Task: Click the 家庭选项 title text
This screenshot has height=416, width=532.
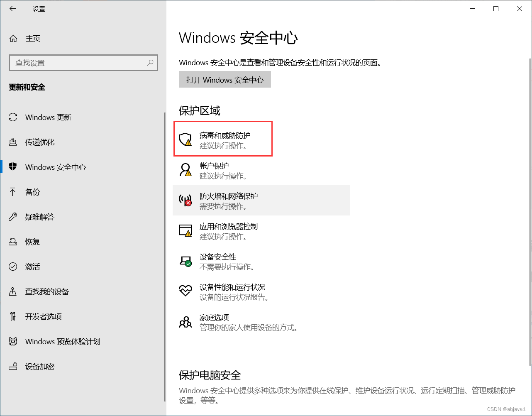Action: pyautogui.click(x=214, y=318)
